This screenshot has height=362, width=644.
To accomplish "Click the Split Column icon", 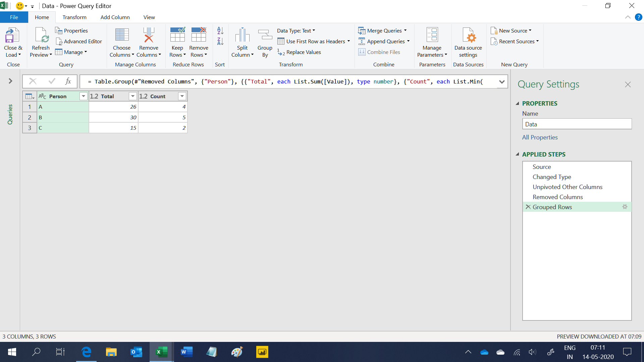I will coord(242,35).
